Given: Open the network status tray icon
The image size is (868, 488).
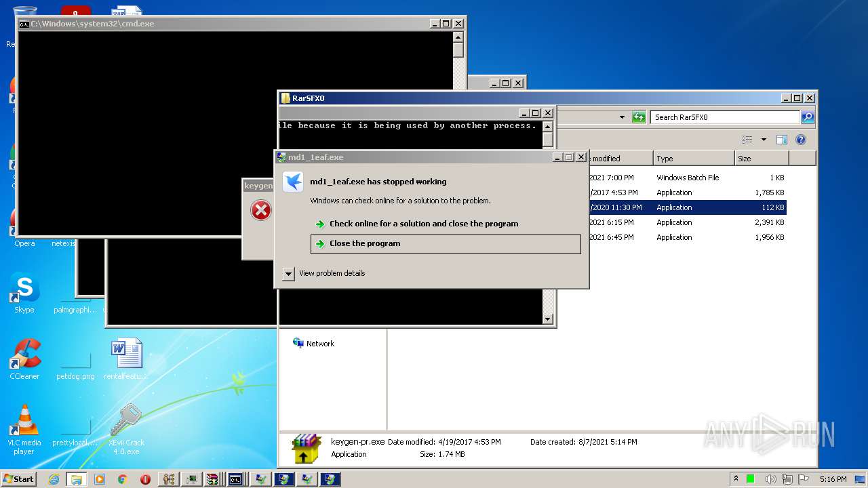Looking at the screenshot, I should 787,479.
